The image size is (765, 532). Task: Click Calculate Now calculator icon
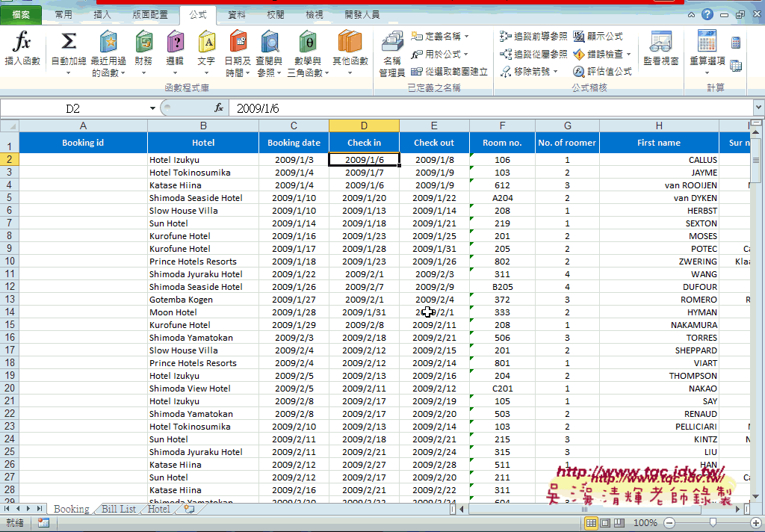click(736, 43)
